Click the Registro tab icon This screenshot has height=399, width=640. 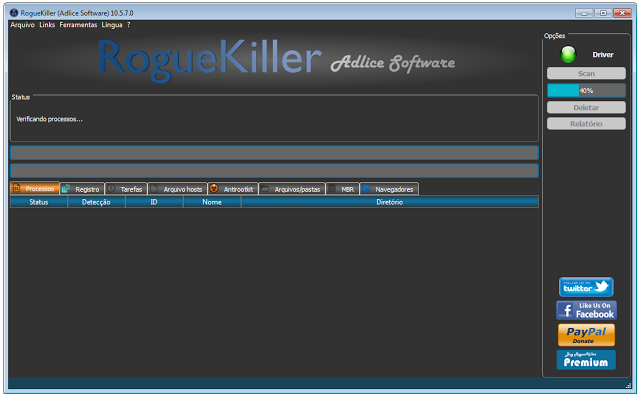[x=66, y=188]
